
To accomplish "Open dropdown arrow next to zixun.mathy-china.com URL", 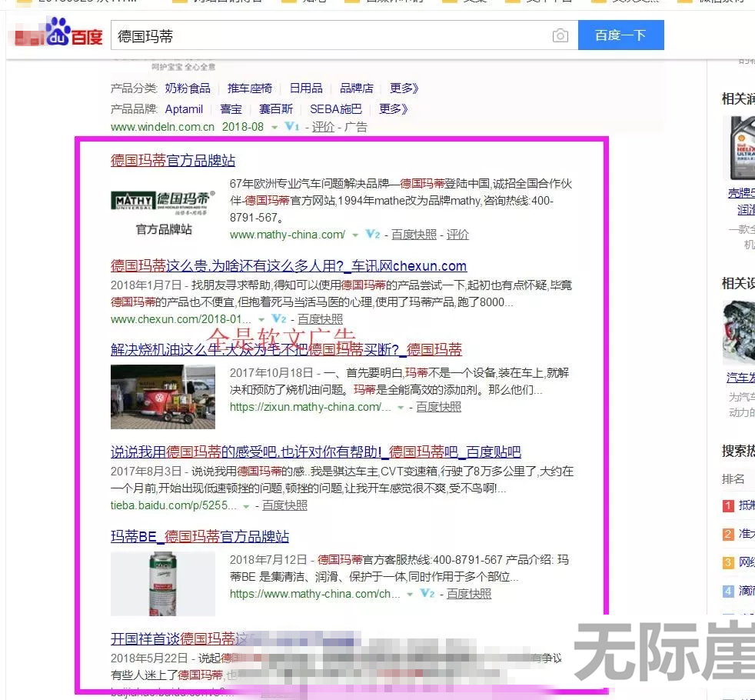I will coord(400,408).
